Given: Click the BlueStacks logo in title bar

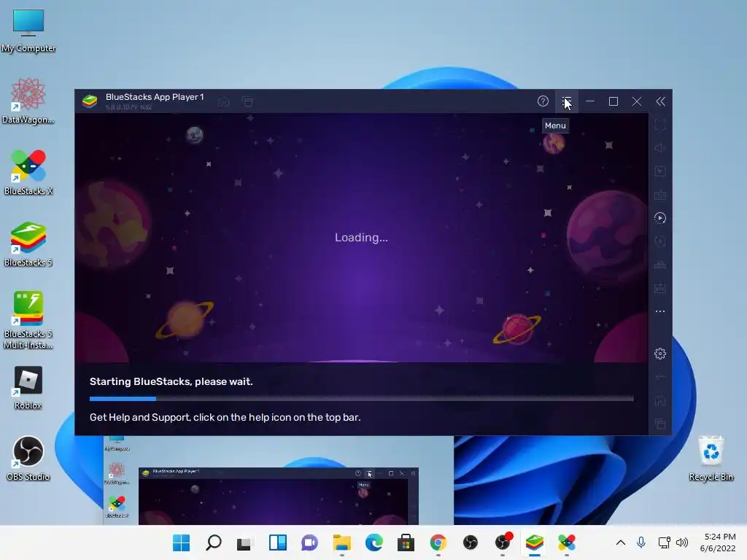Looking at the screenshot, I should (x=90, y=101).
